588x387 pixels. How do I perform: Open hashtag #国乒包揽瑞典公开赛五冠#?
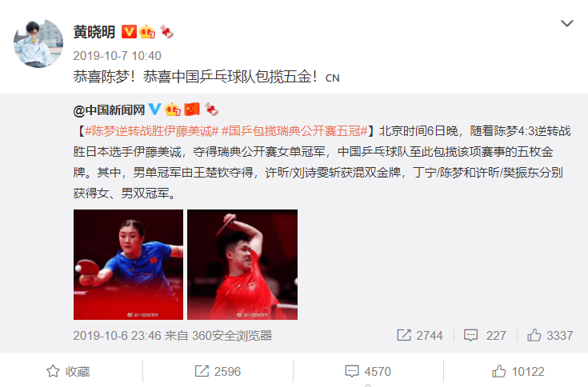[x=294, y=131]
